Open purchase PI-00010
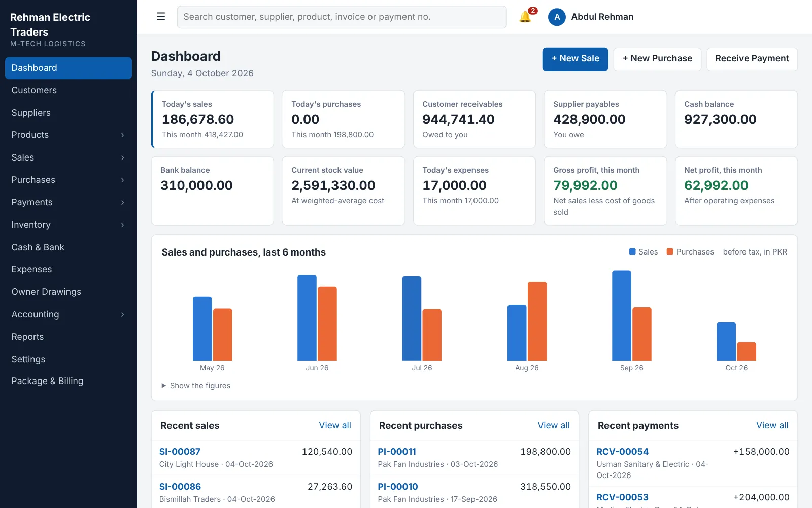The height and width of the screenshot is (508, 812). 398,487
